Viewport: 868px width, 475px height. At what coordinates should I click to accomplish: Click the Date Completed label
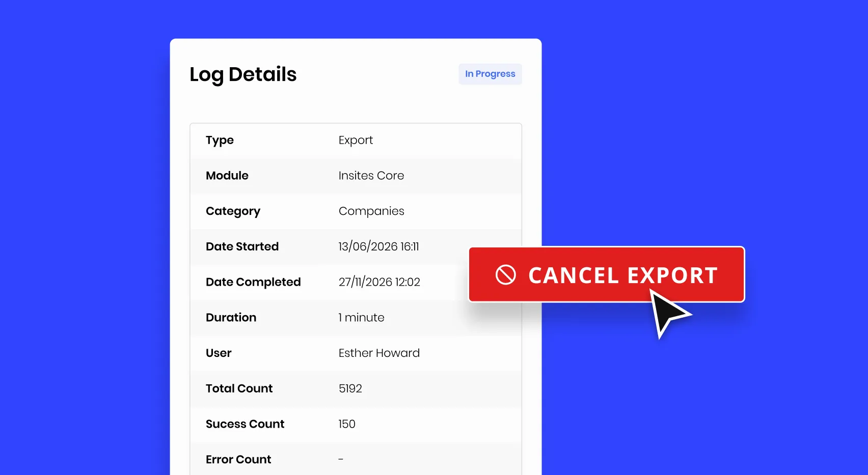click(253, 283)
